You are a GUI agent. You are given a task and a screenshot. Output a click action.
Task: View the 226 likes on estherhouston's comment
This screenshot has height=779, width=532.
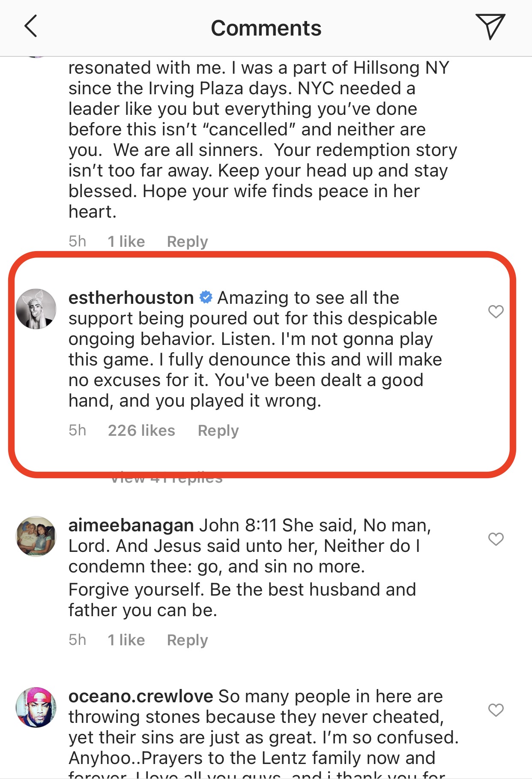[x=141, y=431]
